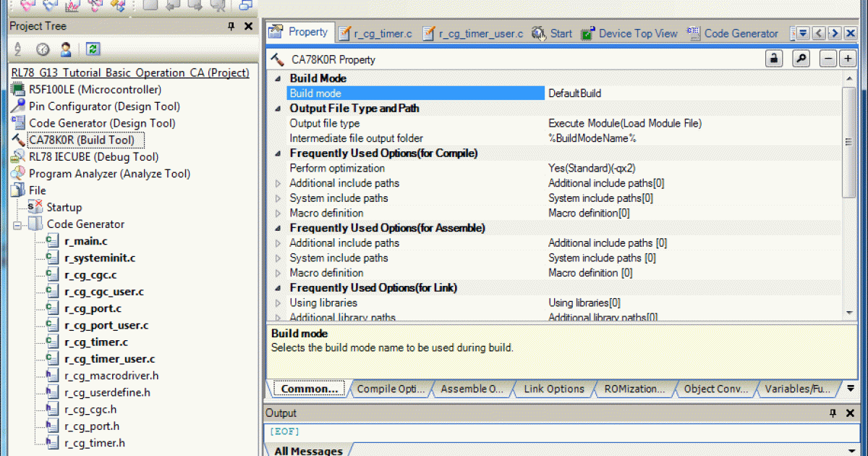Open the property search magnifier icon
The image size is (868, 456).
point(801,57)
